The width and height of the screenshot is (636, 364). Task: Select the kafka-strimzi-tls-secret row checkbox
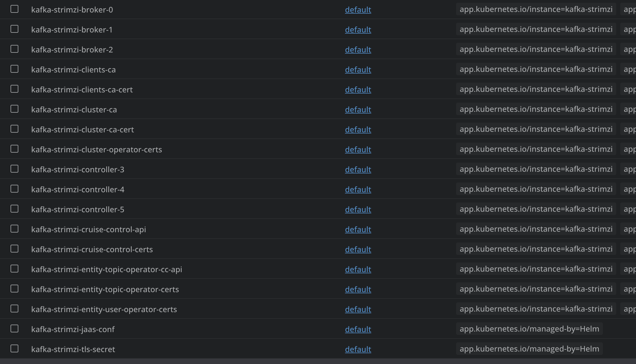click(x=14, y=349)
